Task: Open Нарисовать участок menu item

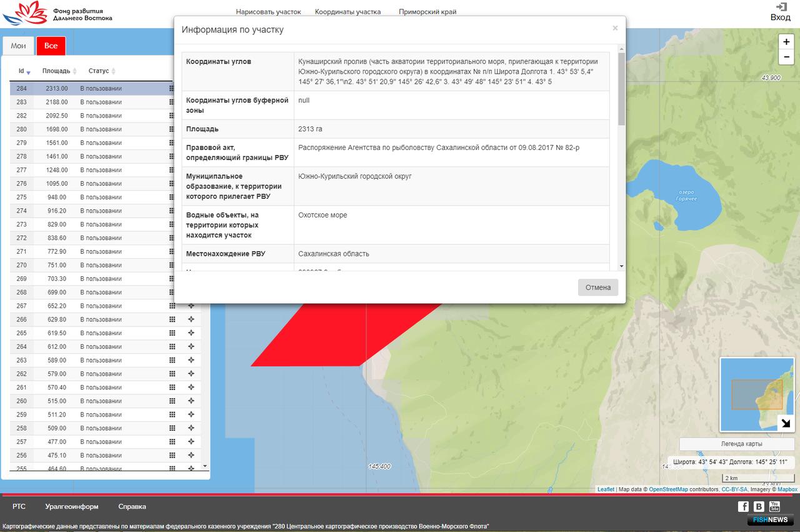Action: point(268,12)
